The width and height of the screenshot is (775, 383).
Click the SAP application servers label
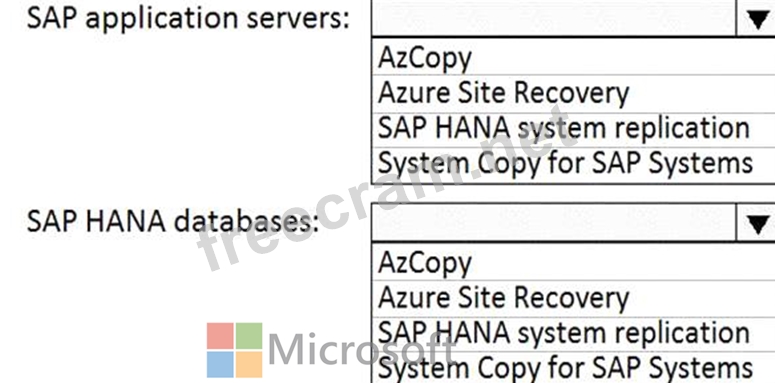click(188, 19)
